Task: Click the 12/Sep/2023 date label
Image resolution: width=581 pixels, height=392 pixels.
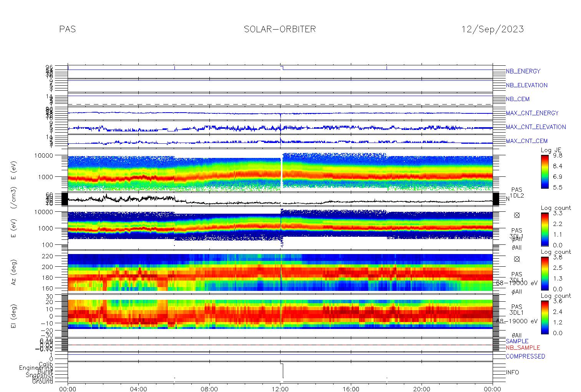Action: pyautogui.click(x=493, y=29)
